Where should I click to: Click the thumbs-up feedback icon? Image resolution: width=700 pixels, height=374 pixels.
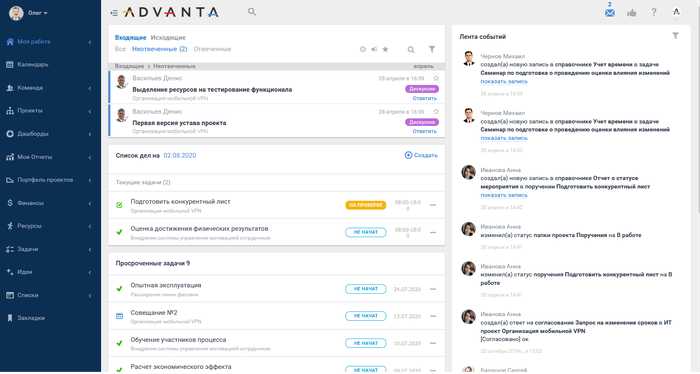632,12
